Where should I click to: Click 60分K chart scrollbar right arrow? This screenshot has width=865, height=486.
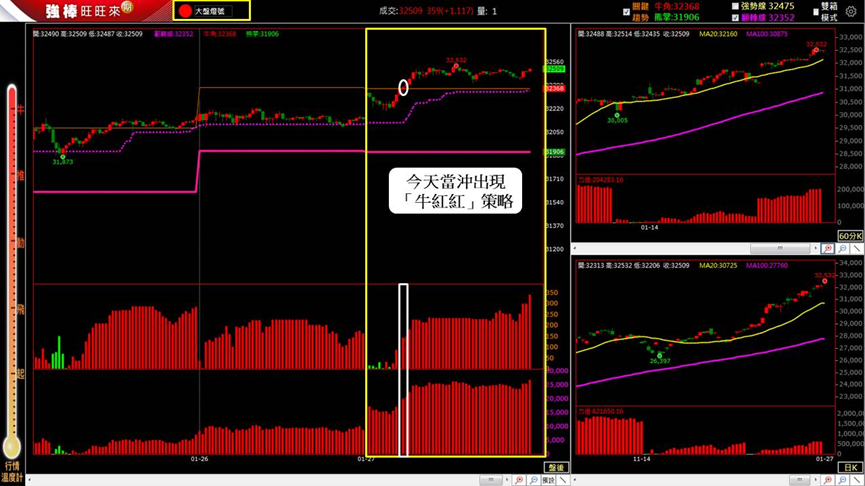[816, 249]
